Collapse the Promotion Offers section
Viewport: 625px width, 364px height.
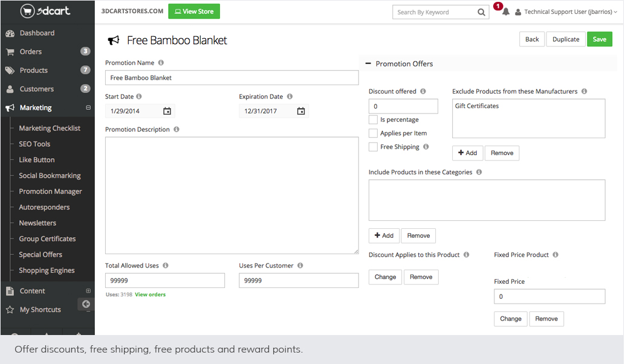click(368, 64)
